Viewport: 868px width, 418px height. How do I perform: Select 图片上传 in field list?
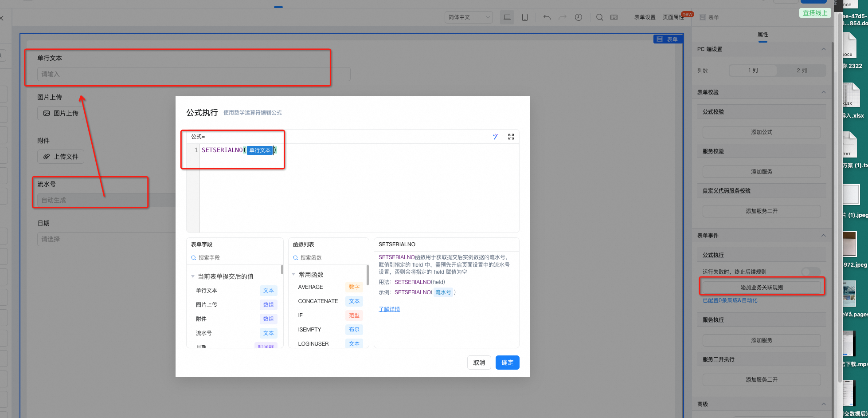click(x=235, y=305)
